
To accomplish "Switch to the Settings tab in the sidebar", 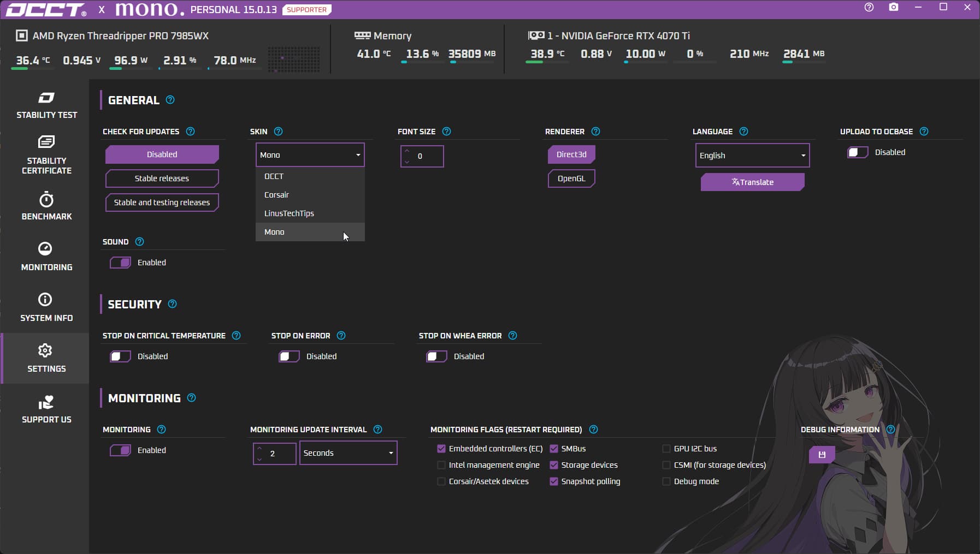I will coord(46,358).
